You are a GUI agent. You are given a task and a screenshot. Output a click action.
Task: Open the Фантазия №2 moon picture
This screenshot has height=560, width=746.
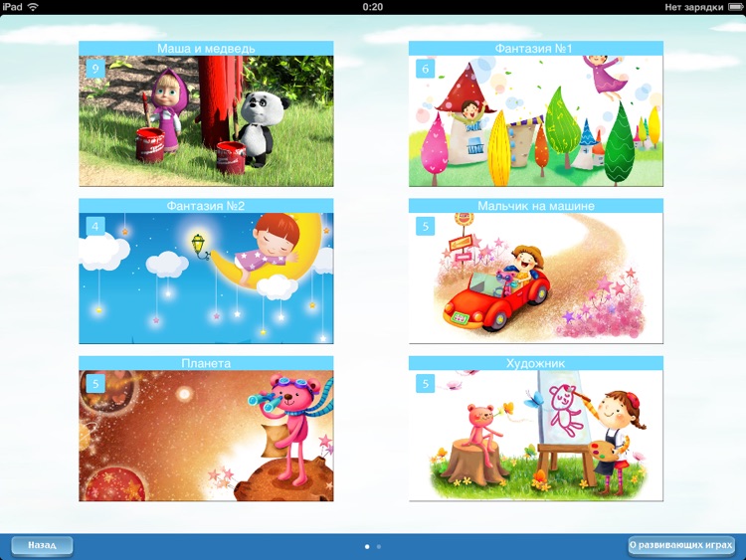[x=206, y=279]
